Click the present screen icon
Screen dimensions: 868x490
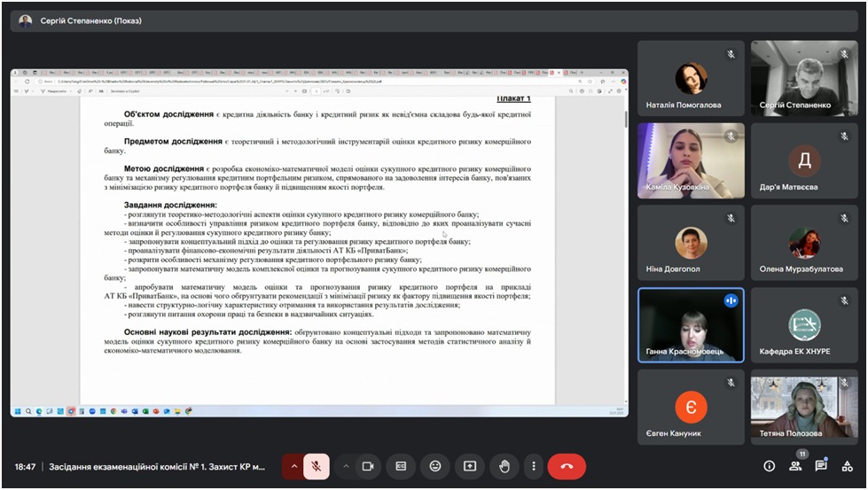[x=470, y=466]
